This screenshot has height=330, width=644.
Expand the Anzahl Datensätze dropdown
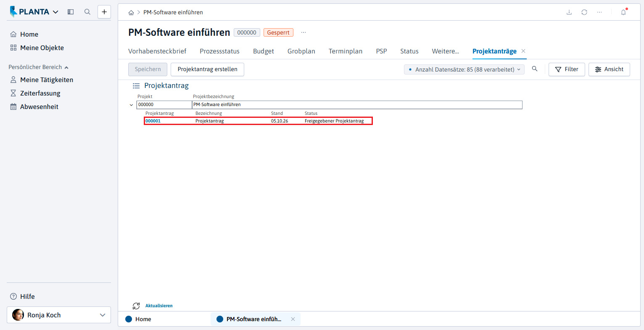pos(464,69)
